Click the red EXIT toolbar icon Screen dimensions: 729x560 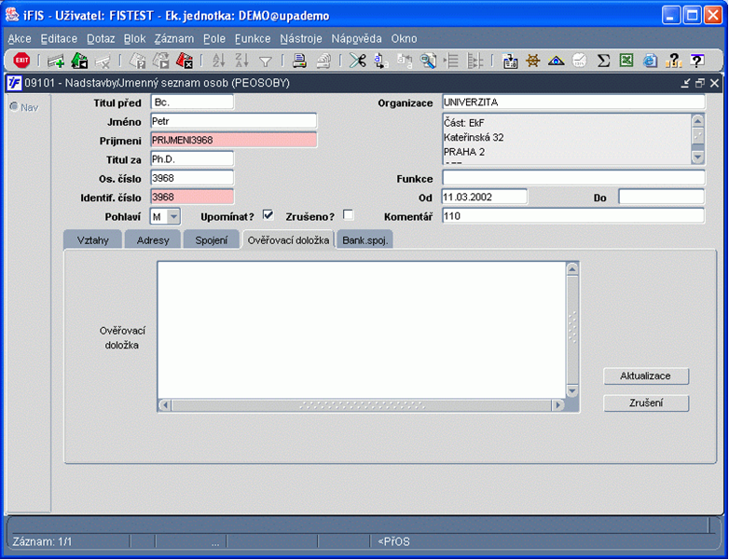tap(21, 61)
